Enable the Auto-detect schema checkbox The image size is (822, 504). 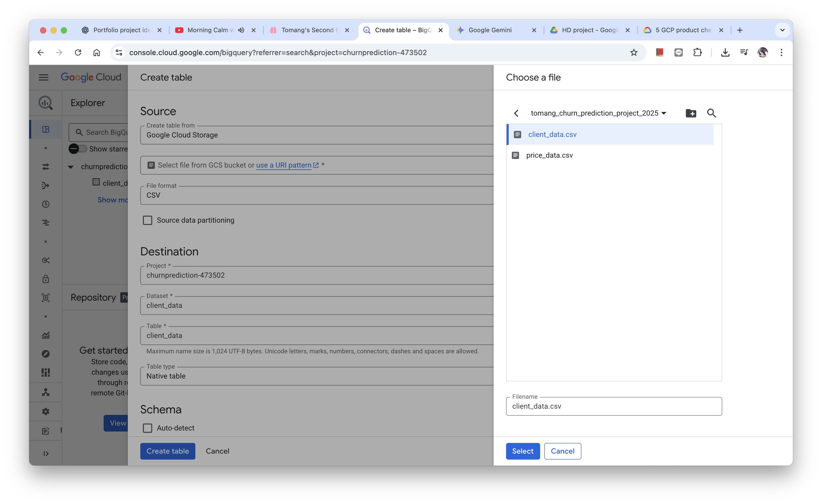147,428
